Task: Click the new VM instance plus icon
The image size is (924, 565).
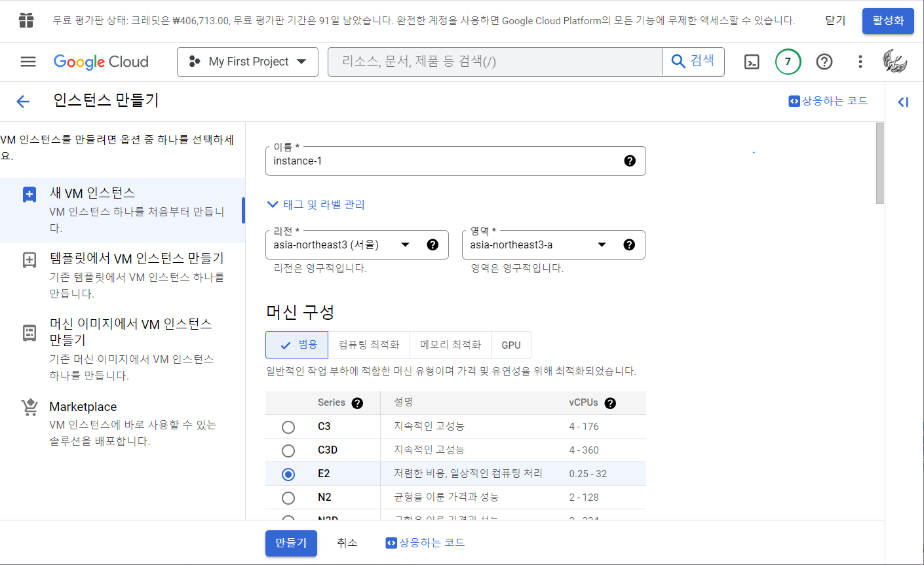Action: point(29,195)
